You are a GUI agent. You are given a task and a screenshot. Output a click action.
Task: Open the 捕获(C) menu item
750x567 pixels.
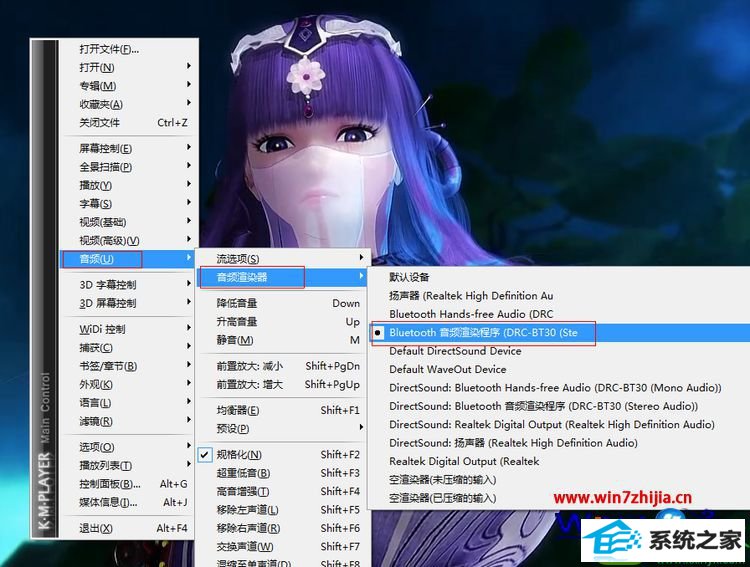coord(128,347)
